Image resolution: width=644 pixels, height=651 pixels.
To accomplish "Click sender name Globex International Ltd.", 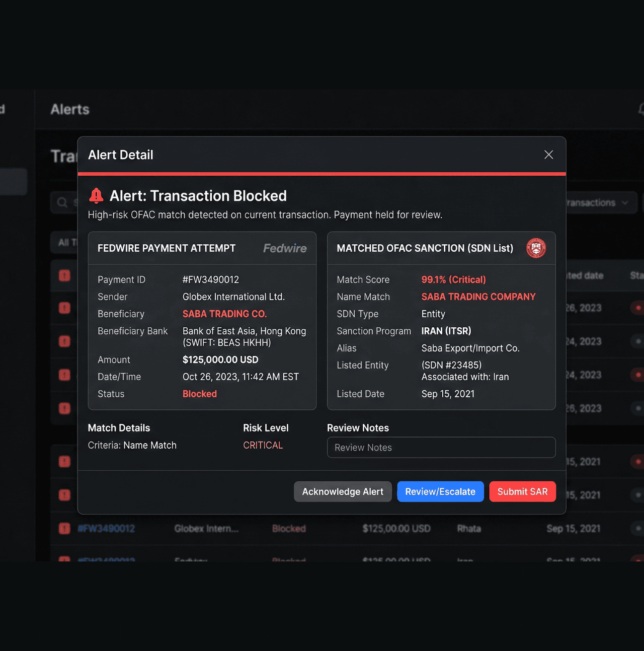I will (233, 297).
